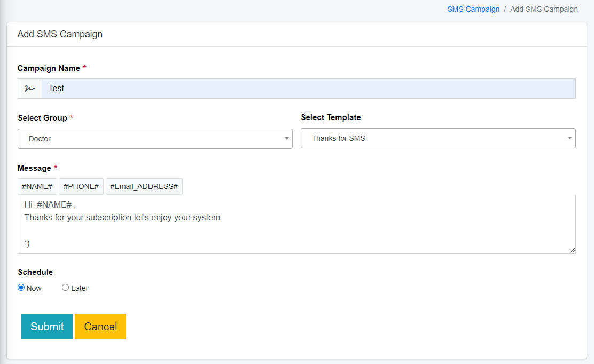The width and height of the screenshot is (594, 364).
Task: Click the signature icon beside Campaign Name
Action: click(30, 89)
